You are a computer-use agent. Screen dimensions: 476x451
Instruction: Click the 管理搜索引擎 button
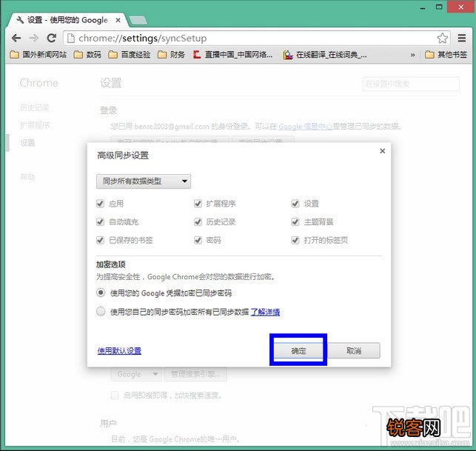tap(195, 374)
